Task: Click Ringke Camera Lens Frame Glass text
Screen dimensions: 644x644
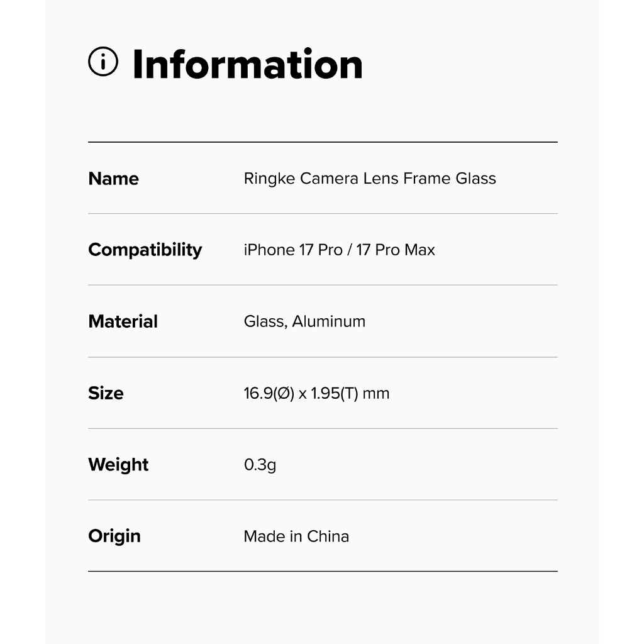Action: 369,179
